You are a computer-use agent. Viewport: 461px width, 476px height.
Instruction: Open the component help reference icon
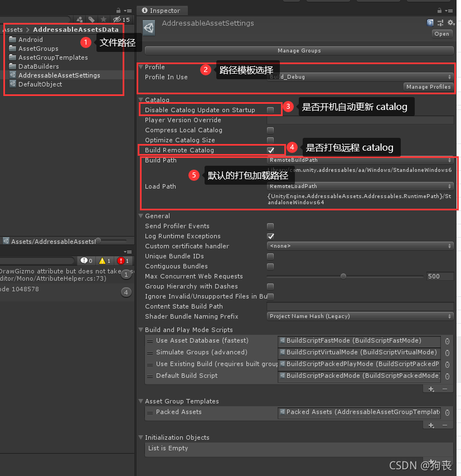(x=430, y=23)
